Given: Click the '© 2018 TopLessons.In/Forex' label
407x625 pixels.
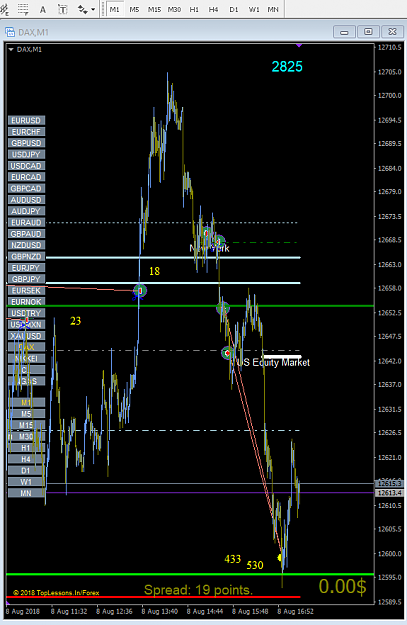Looking at the screenshot, I should tap(56, 593).
